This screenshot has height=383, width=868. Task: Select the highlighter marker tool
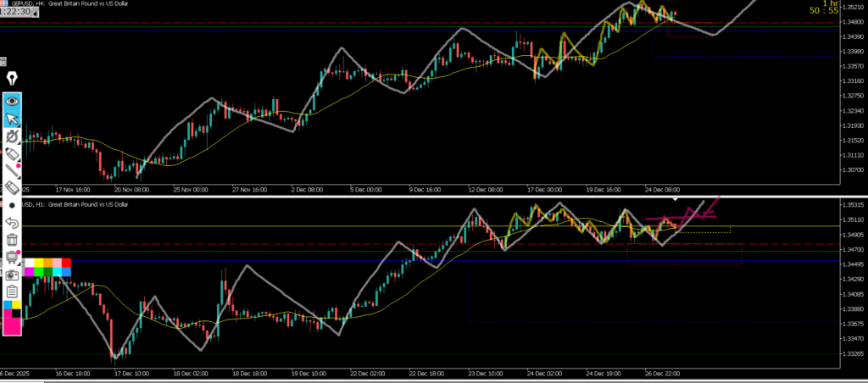coord(12,154)
